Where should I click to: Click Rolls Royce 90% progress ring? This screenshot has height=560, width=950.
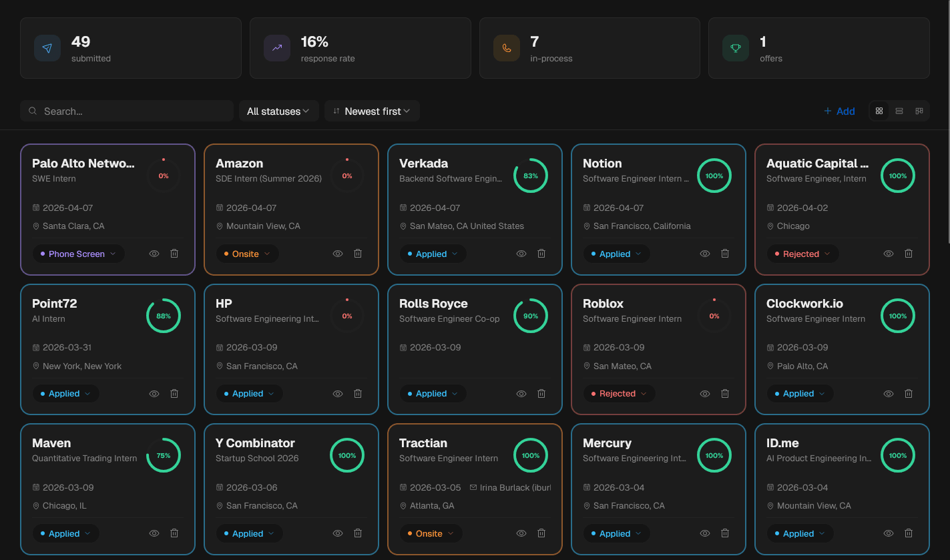[531, 316]
